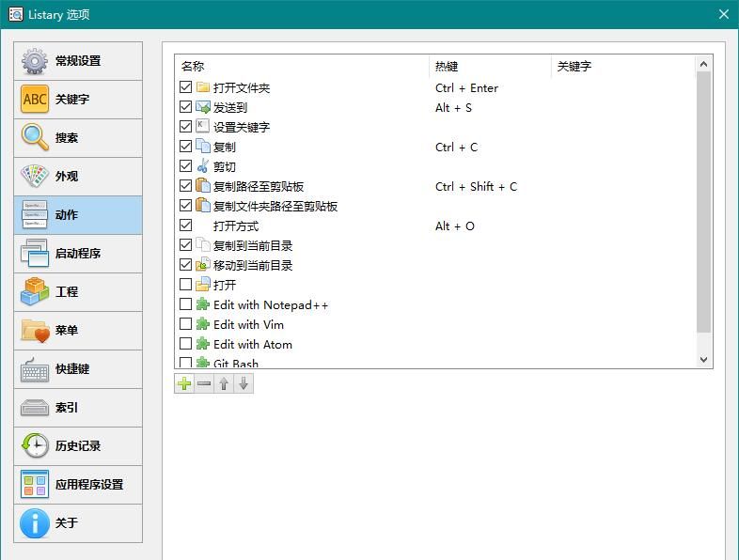Uncheck the 发送到 checkbox
Viewport: 739px width, 560px height.
pyautogui.click(x=186, y=107)
